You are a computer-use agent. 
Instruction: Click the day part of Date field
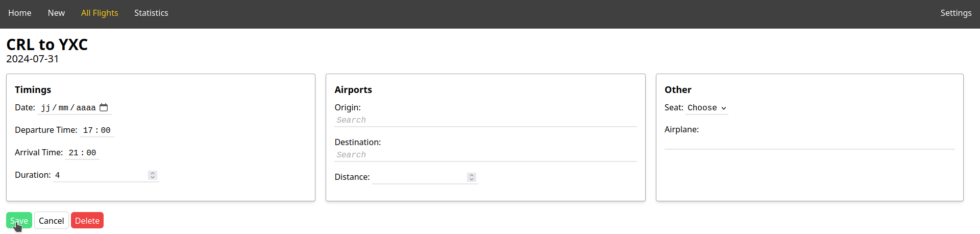click(x=45, y=108)
